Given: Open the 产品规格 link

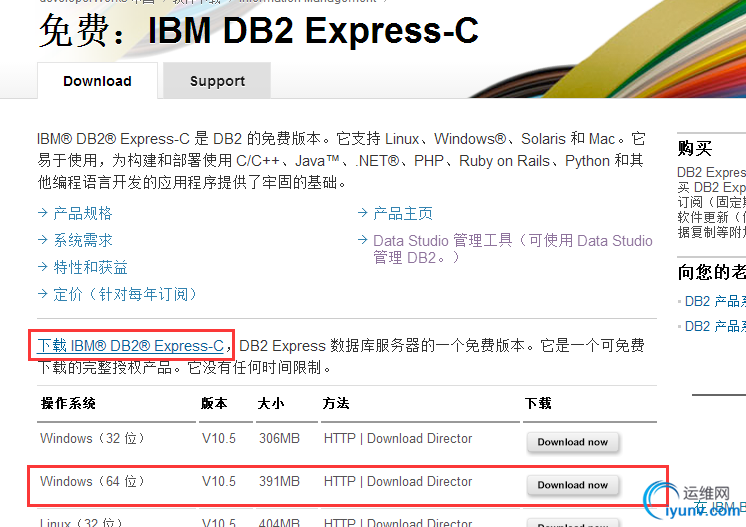Looking at the screenshot, I should click(83, 213).
